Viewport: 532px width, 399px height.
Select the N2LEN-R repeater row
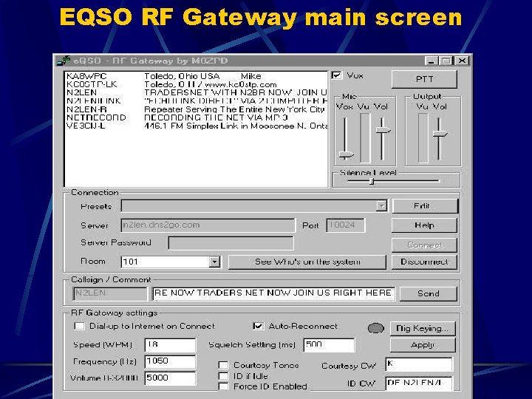coord(196,109)
